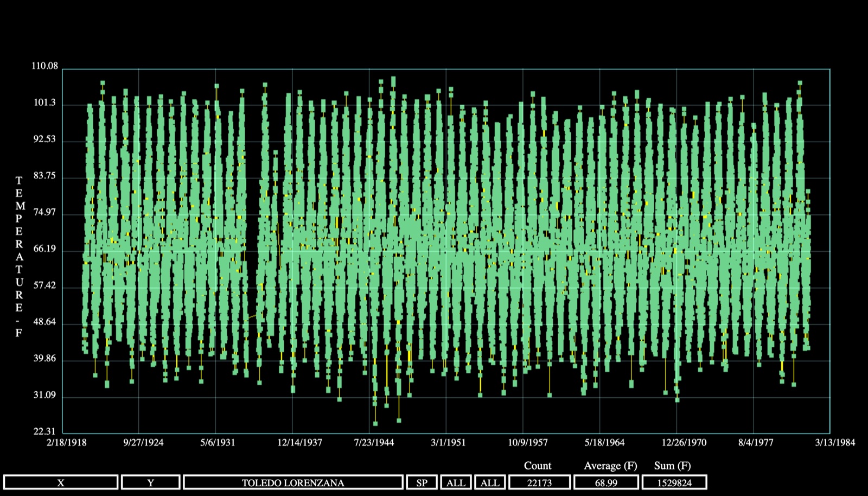This screenshot has width=868, height=496.
Task: Click the 3/13/1984 date label
Action: click(x=835, y=442)
